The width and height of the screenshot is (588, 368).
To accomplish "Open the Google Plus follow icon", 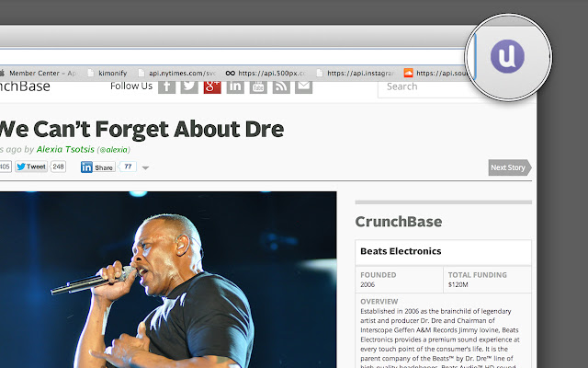I will [x=212, y=86].
